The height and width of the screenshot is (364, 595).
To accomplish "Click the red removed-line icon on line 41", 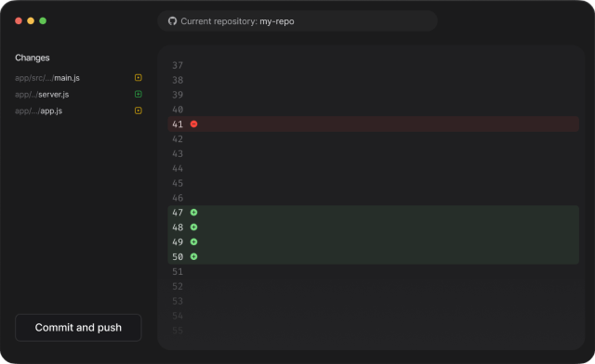I will (x=194, y=124).
